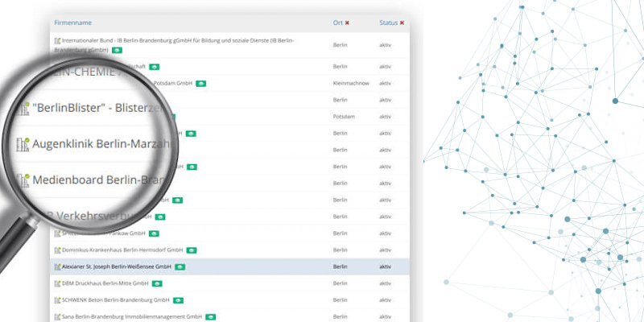
Task: Open SCHWENK Beton Berlin-Brandenburg GmbH
Action: pos(116,300)
